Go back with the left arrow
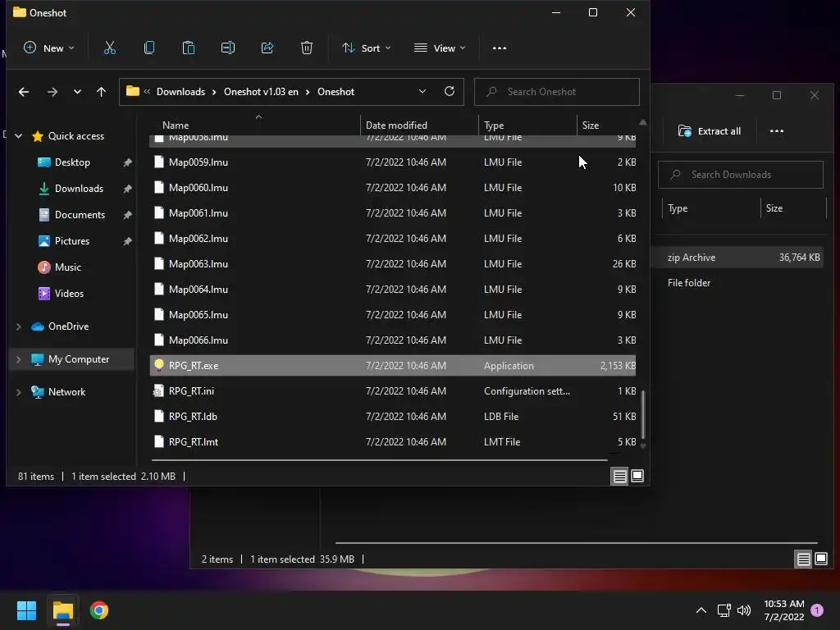Image resolution: width=840 pixels, height=630 pixels. tap(24, 92)
